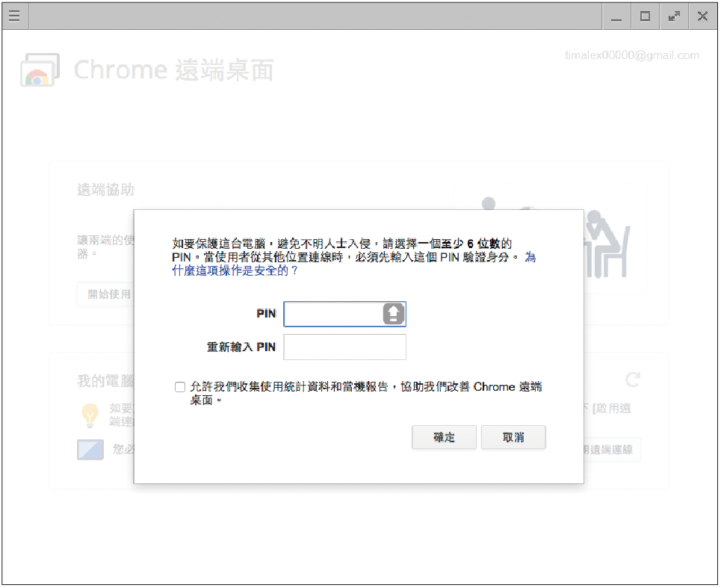Cancel the PIN dialog with 取消
721x588 pixels.
(513, 437)
